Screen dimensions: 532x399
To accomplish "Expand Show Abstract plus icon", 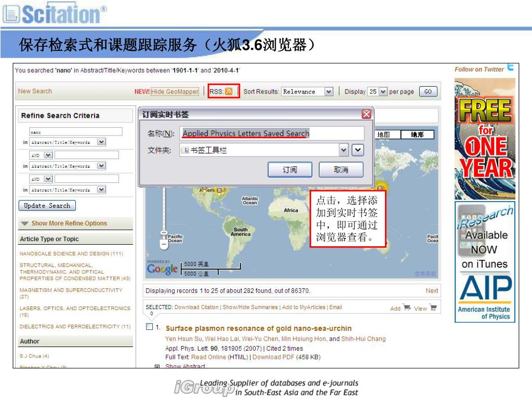I will 157,366.
